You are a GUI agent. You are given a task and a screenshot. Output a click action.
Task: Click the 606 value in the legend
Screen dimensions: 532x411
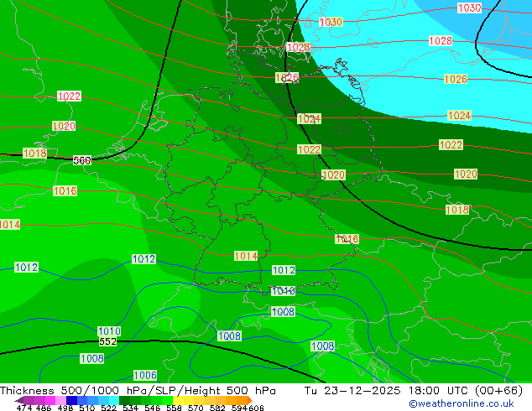click(x=256, y=408)
